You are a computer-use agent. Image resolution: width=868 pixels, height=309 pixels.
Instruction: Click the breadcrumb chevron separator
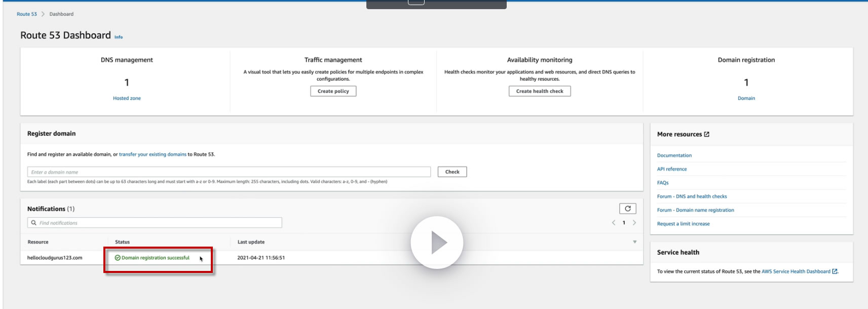[x=43, y=14]
